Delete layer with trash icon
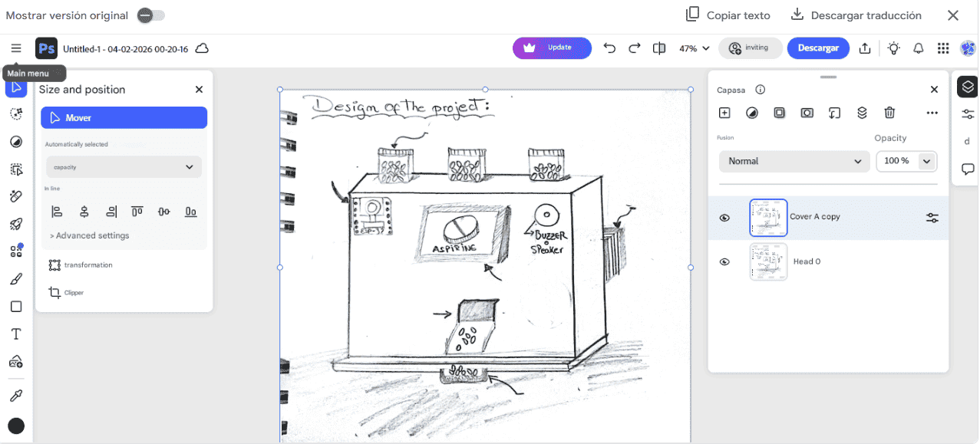The width and height of the screenshot is (980, 447). (889, 113)
